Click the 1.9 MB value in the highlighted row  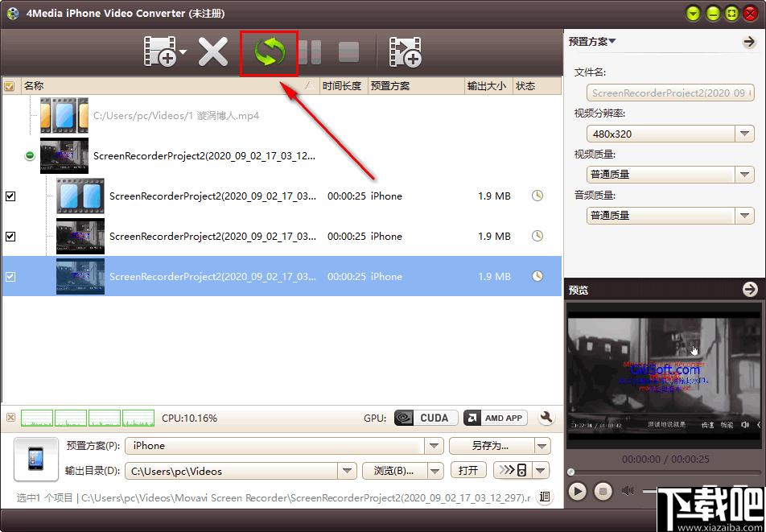point(494,277)
